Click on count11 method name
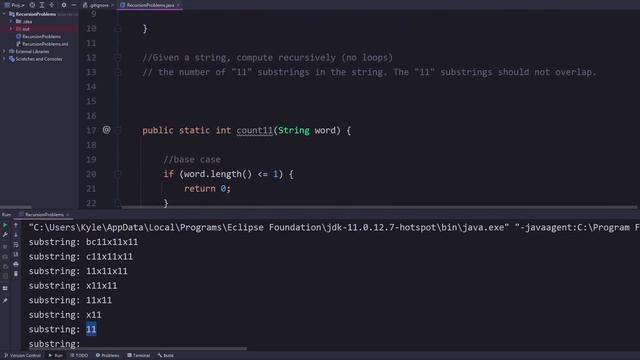The height and width of the screenshot is (360, 640). (255, 131)
